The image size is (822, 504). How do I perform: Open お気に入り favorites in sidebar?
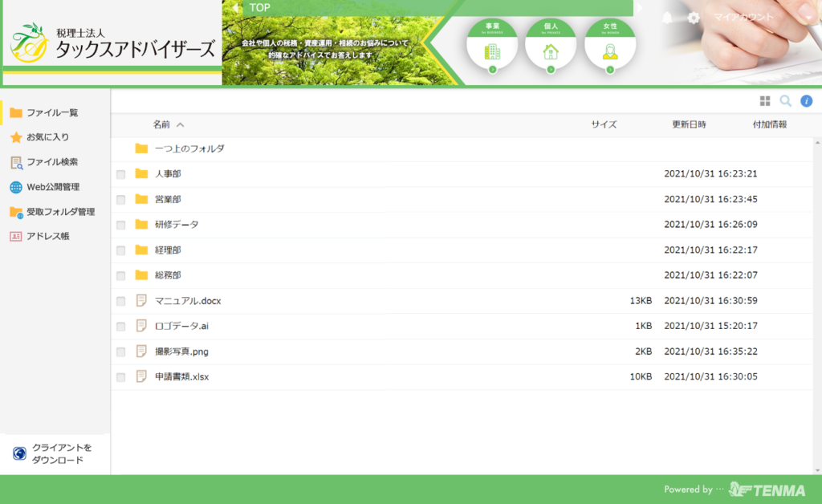[x=47, y=137]
